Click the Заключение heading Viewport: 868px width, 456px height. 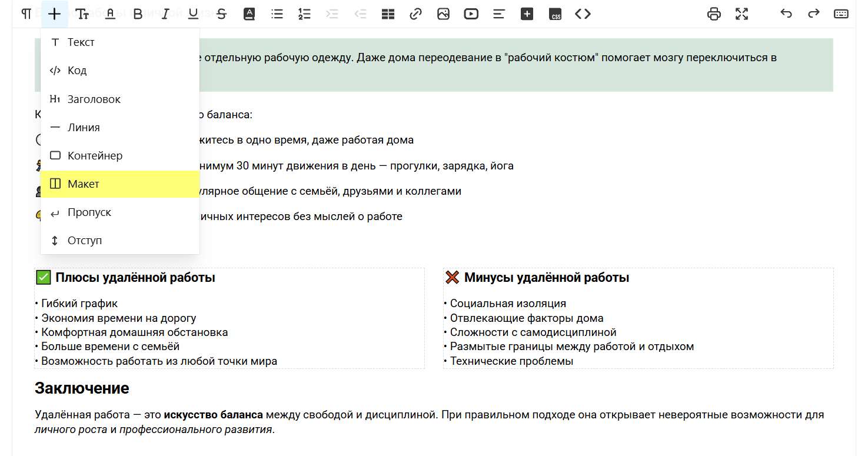(x=82, y=388)
